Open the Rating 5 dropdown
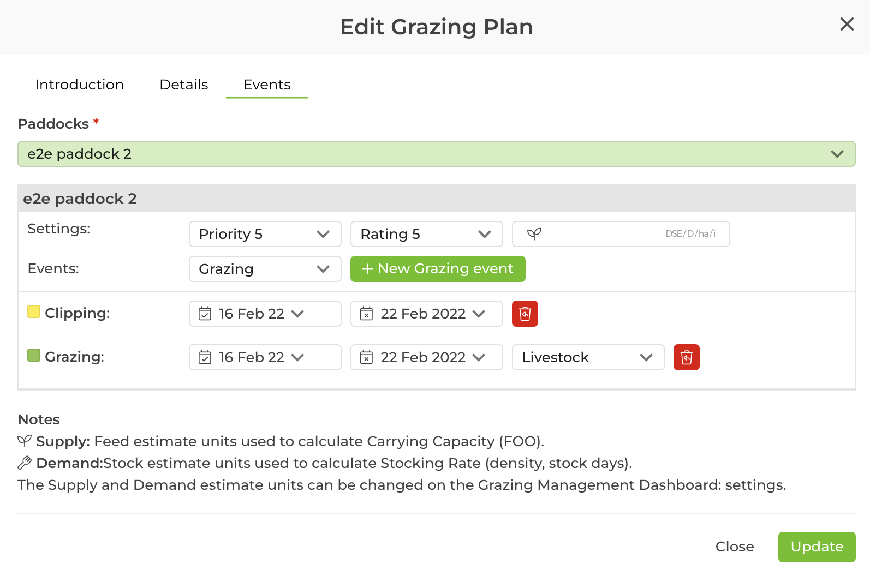870x588 pixels. (426, 234)
